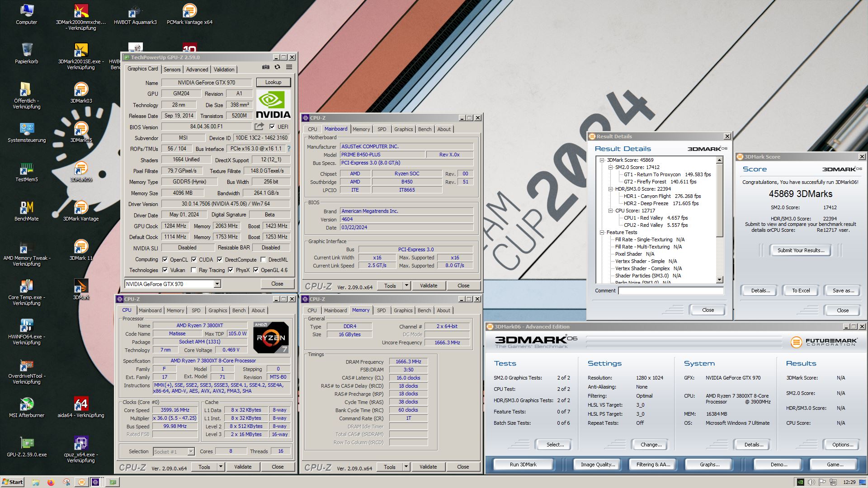Open Firefox from the taskbar
Viewport: 868px width, 488px height.
[51, 482]
